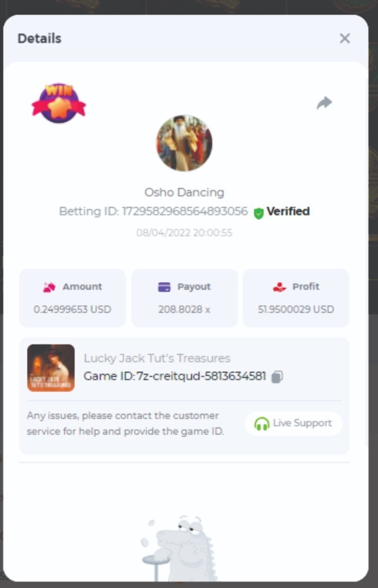Image resolution: width=378 pixels, height=588 pixels.
Task: Click the Profit hand icon
Action: [x=279, y=287]
